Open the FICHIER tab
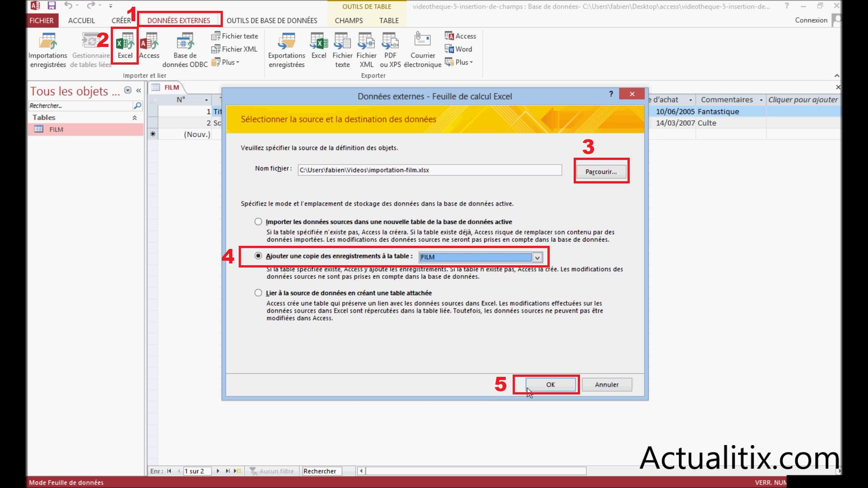 pyautogui.click(x=42, y=20)
